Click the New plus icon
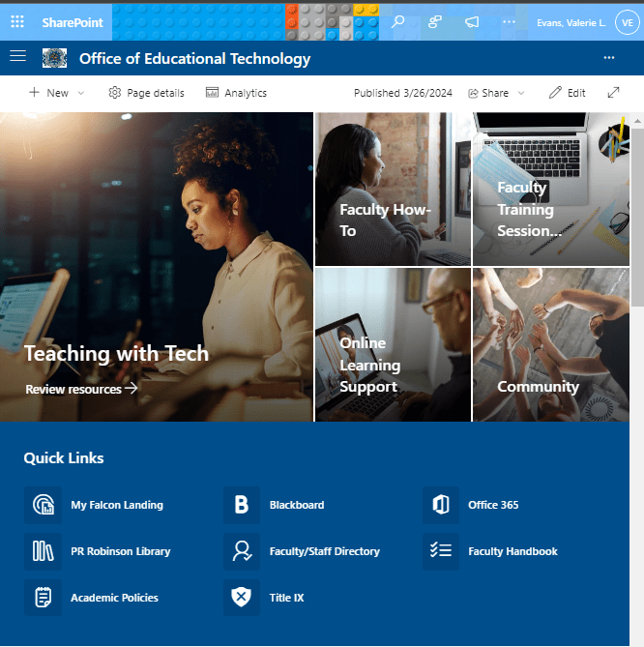644x647 pixels. (x=34, y=92)
